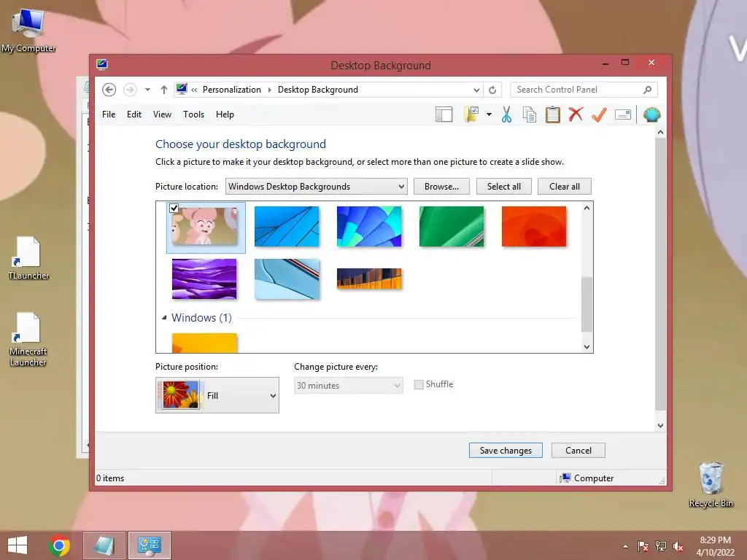Click the Back navigation arrow
Image resolution: width=747 pixels, height=560 pixels.
[109, 90]
